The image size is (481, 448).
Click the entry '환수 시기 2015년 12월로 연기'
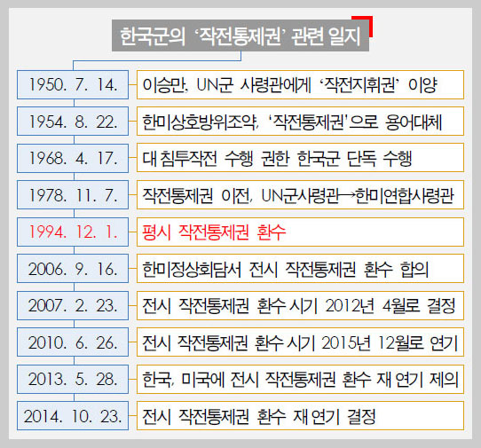[x=356, y=342]
